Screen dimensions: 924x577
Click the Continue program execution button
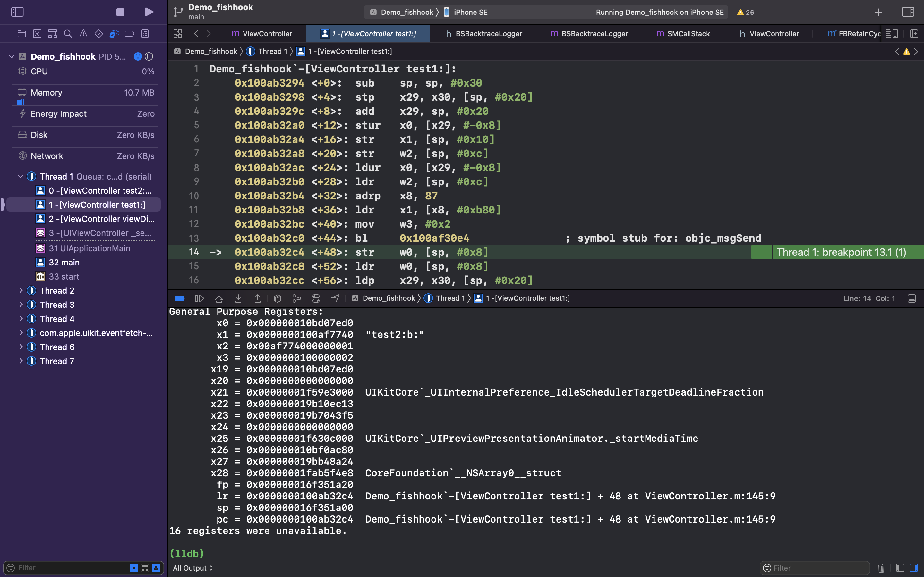(x=199, y=298)
